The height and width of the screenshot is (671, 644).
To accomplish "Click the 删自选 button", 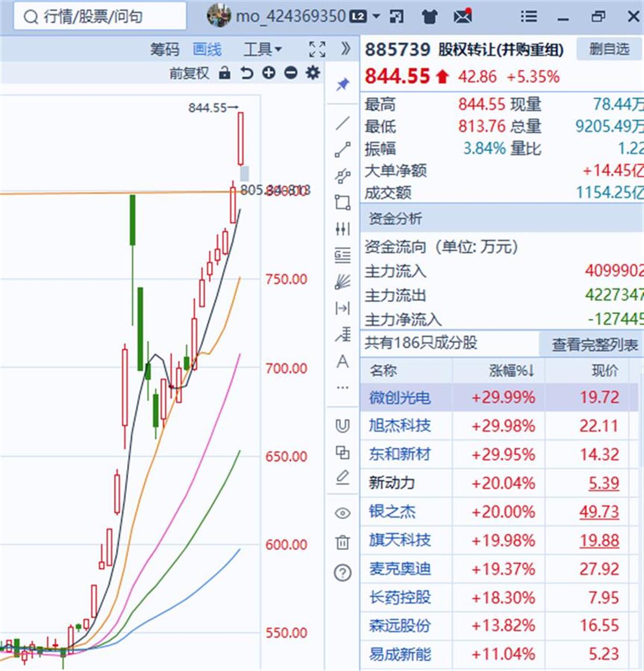I will [609, 49].
